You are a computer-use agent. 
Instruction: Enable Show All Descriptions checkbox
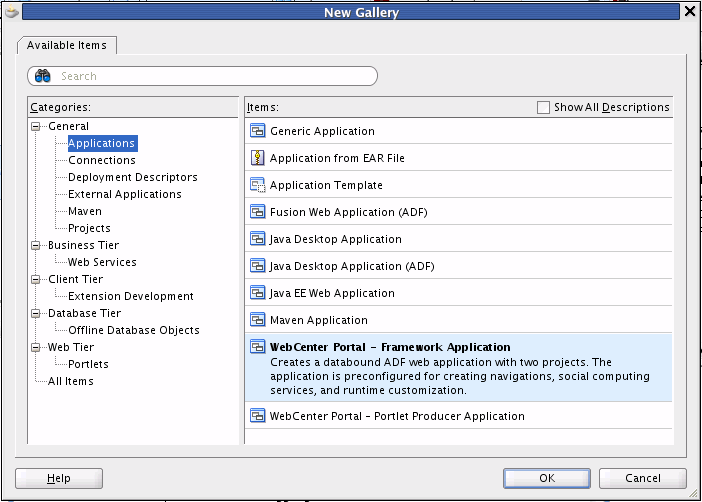click(x=543, y=107)
